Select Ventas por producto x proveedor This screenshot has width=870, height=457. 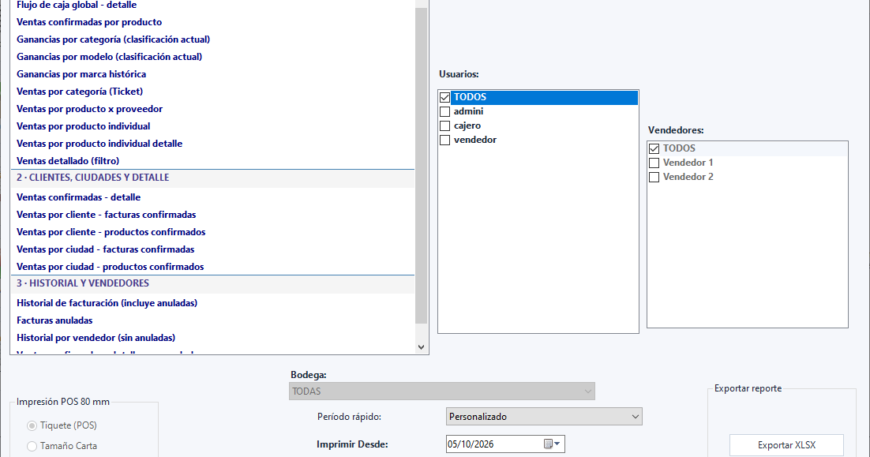click(x=89, y=109)
